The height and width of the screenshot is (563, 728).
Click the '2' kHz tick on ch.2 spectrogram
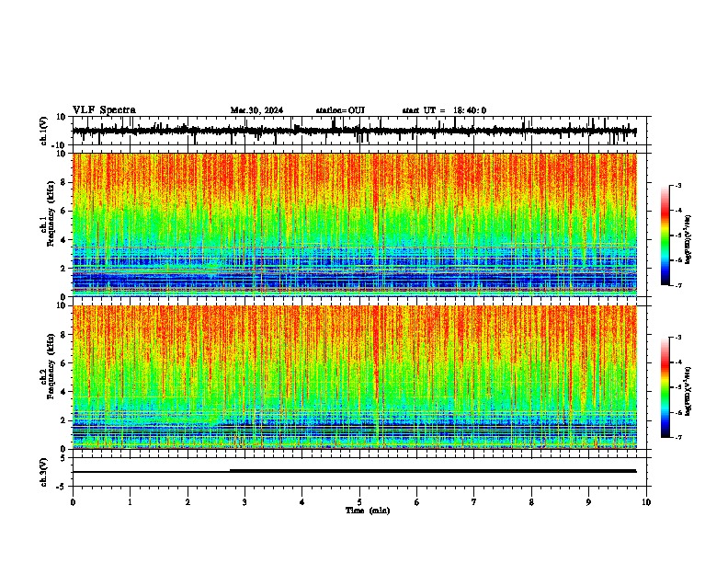click(63, 420)
